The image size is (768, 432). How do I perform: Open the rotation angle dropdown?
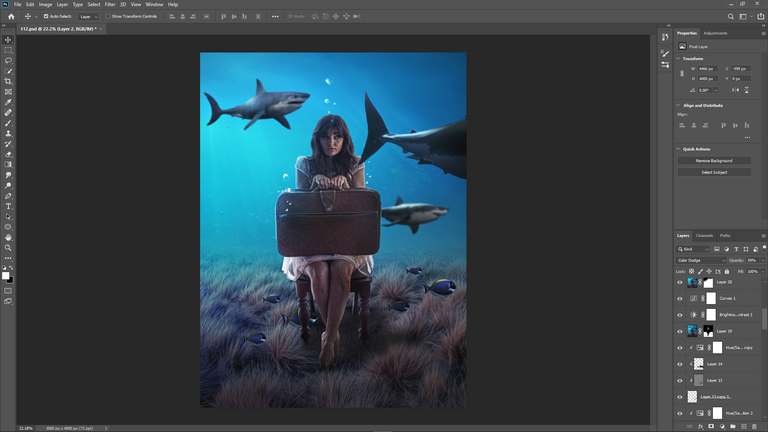click(x=716, y=90)
